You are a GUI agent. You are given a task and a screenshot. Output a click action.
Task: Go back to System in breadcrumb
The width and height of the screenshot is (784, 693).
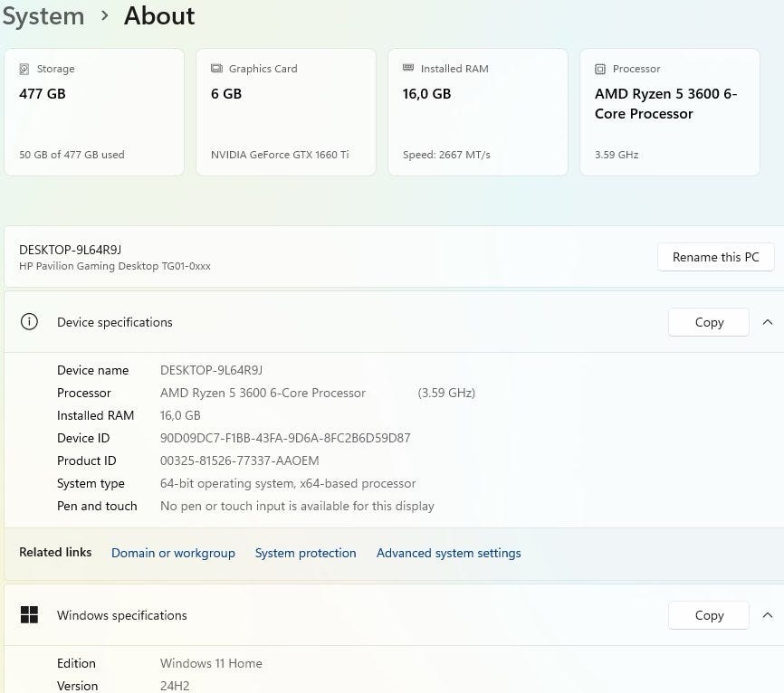(x=43, y=16)
